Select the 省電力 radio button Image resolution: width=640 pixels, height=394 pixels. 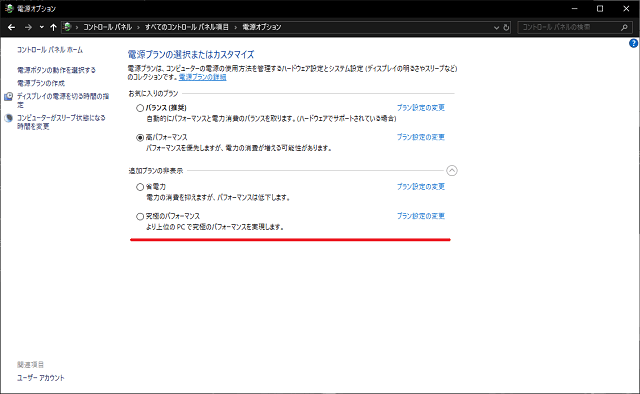tap(140, 187)
